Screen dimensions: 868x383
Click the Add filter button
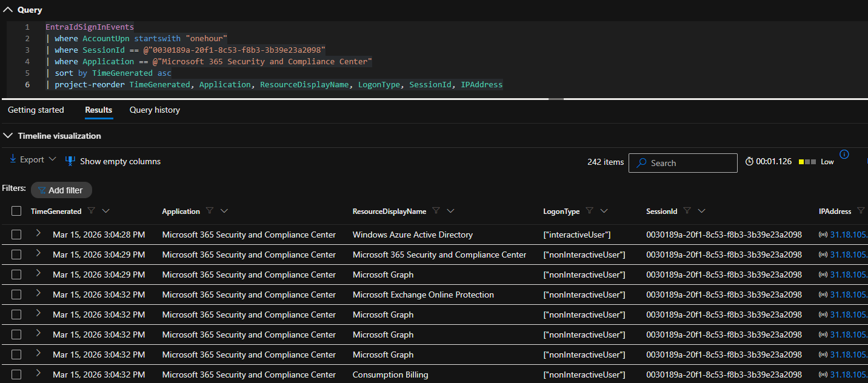(x=61, y=190)
